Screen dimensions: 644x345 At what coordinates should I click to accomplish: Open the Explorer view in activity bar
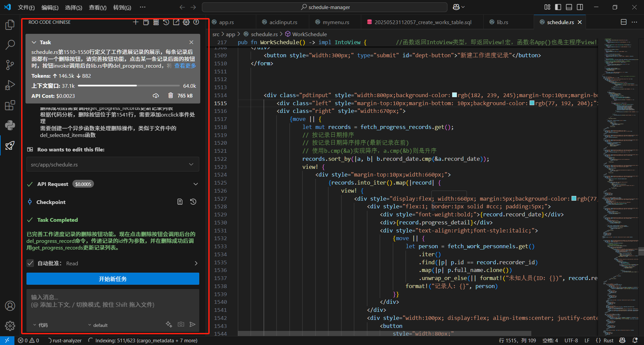pyautogui.click(x=10, y=25)
